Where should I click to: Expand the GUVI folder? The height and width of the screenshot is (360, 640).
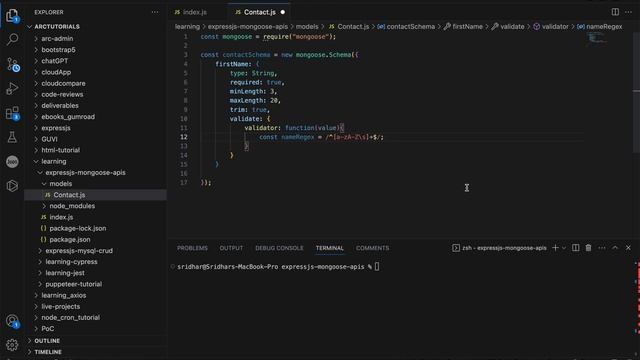tap(96, 139)
